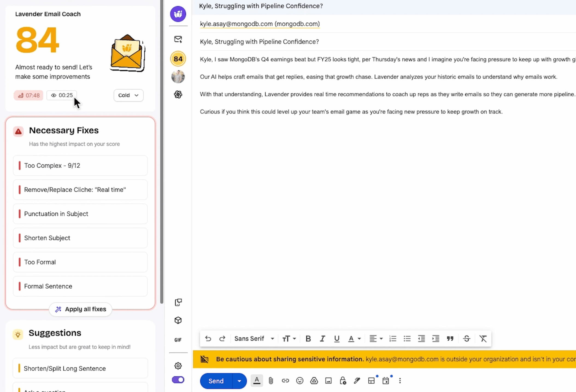Open Lavender Email Coach via the 84 score badge
The image size is (576, 392).
tap(178, 58)
